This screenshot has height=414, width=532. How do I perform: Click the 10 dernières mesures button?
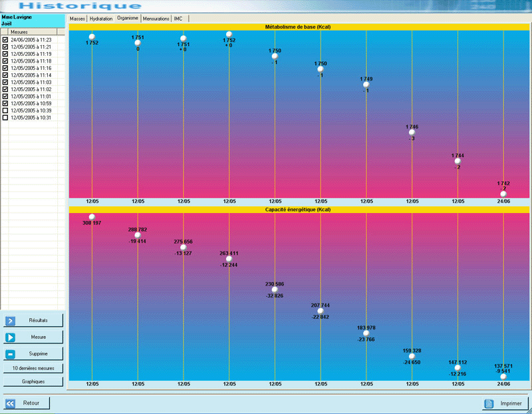click(33, 368)
